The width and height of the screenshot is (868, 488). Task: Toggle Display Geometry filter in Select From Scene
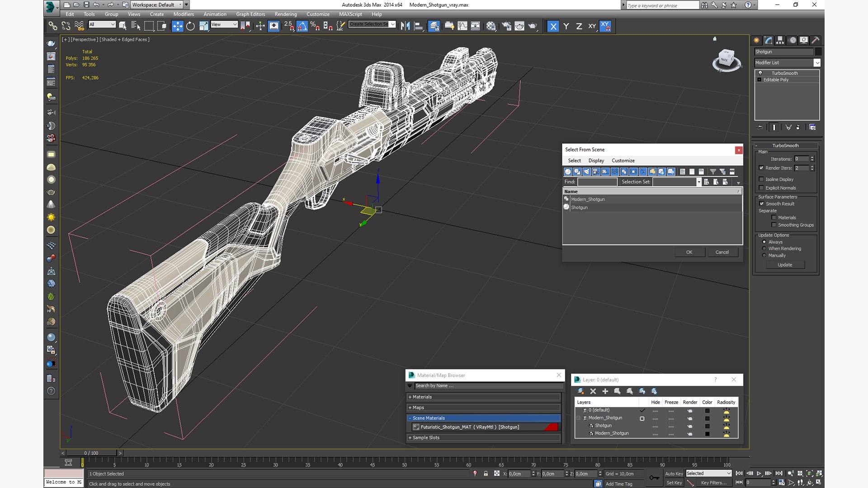[568, 172]
